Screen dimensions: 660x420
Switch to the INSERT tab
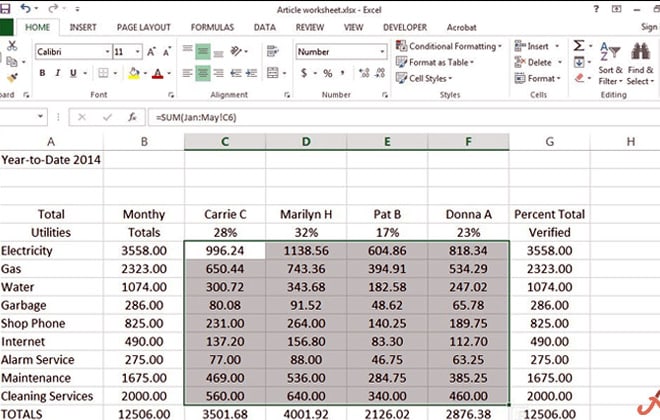[83, 27]
